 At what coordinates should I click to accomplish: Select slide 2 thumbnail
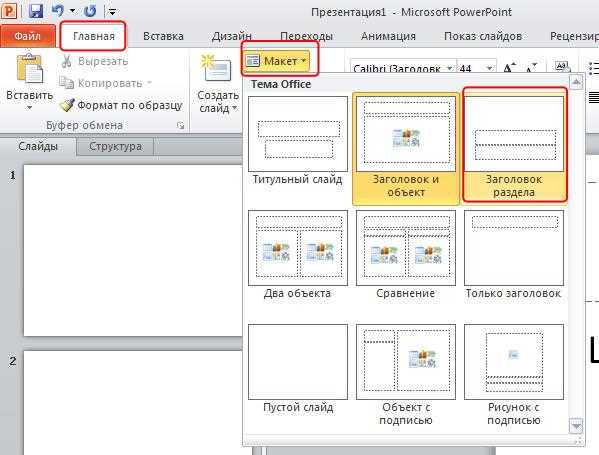click(133, 403)
